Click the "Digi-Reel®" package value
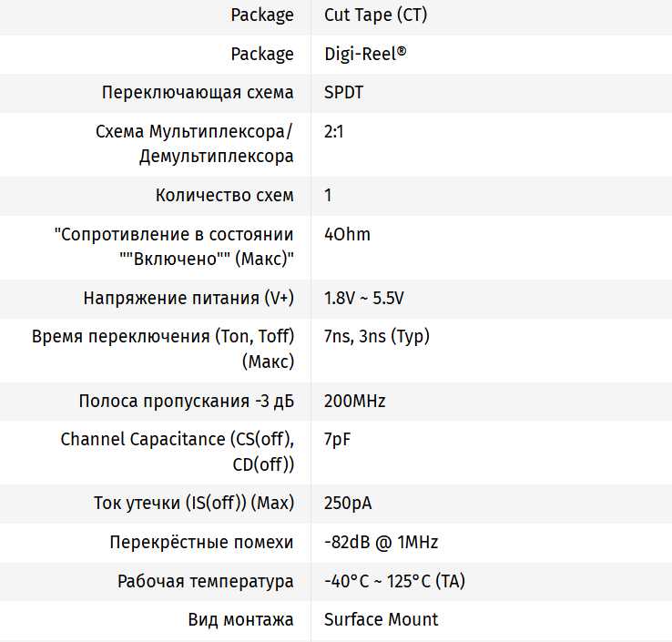This screenshot has width=672, height=642. [x=365, y=54]
